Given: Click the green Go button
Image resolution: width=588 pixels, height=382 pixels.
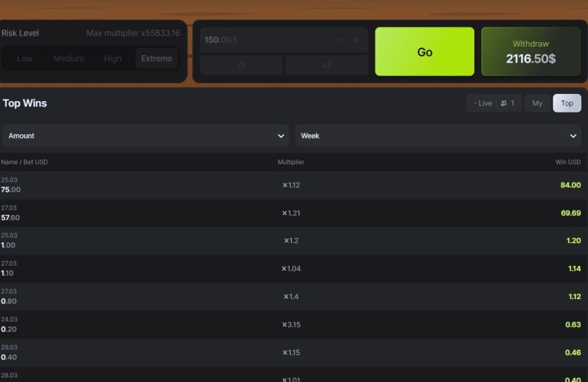Looking at the screenshot, I should pos(424,51).
